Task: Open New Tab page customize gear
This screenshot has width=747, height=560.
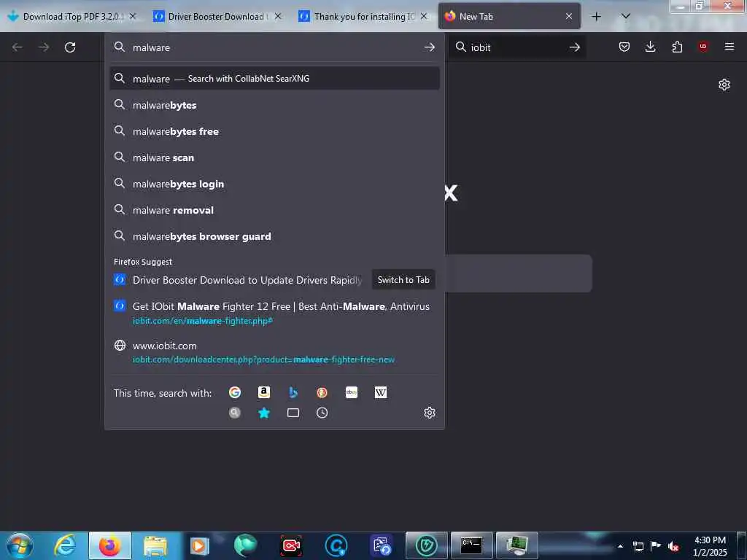Action: pos(724,85)
